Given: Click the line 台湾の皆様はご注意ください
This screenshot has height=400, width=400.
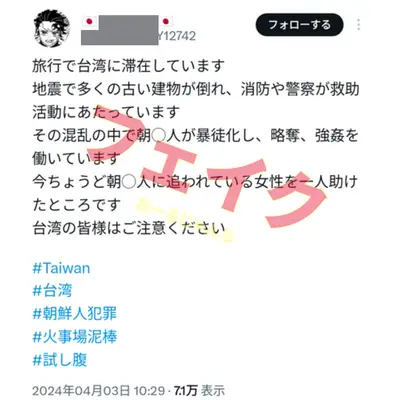Looking at the screenshot, I should 129,228.
